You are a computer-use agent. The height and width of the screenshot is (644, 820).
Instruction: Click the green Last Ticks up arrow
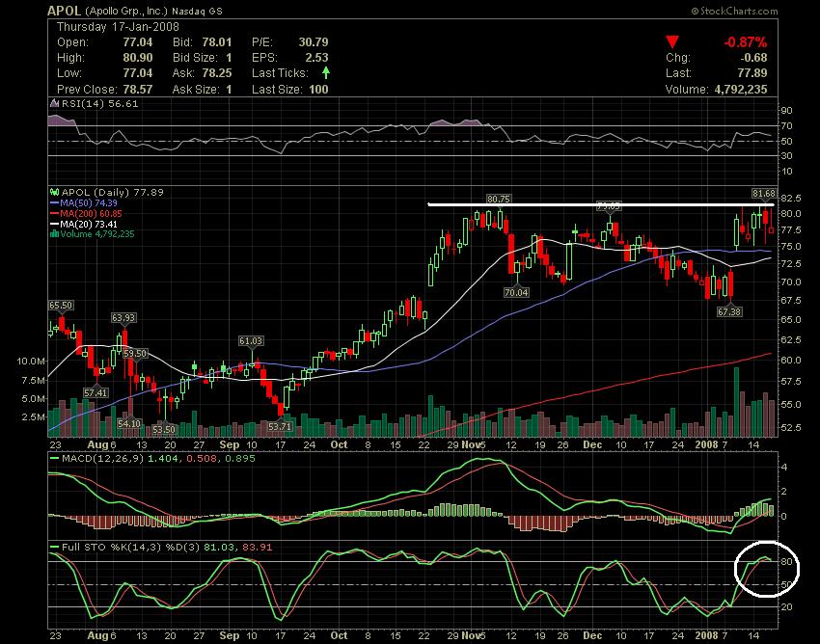[x=326, y=72]
